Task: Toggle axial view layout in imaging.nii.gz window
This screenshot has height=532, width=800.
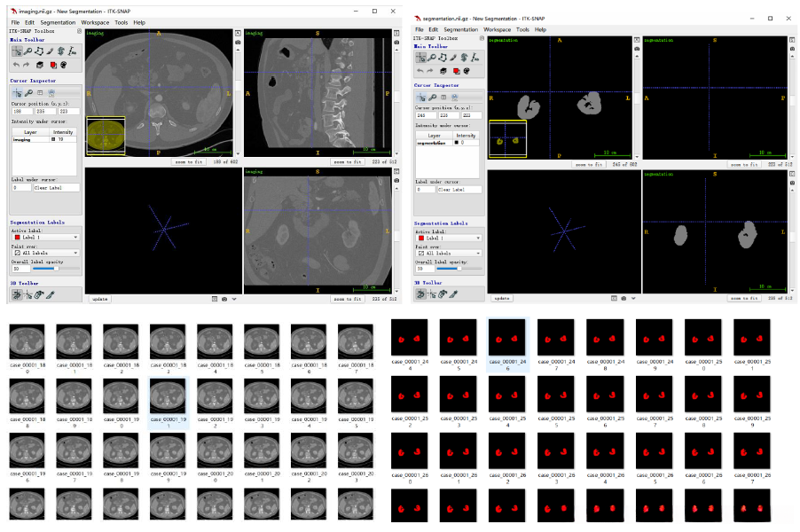Action: (x=238, y=33)
